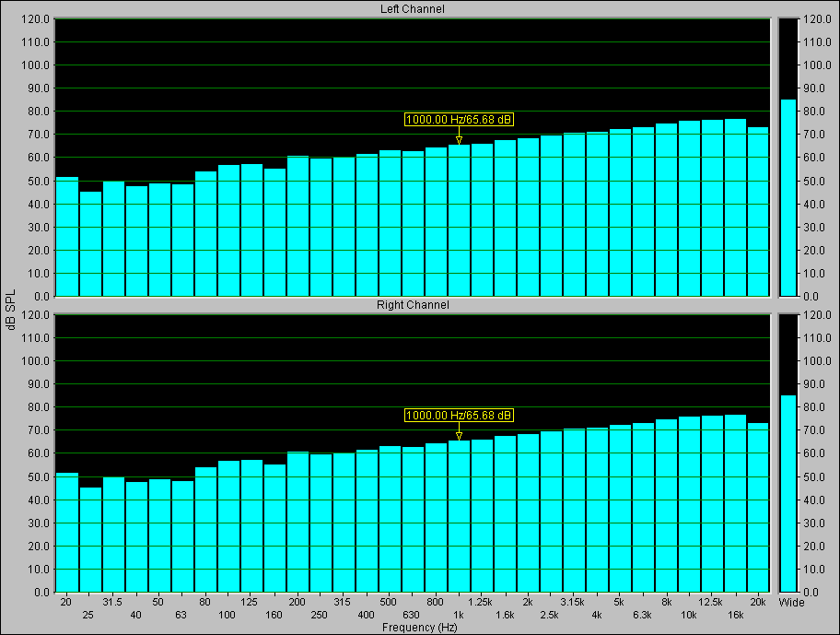Click the 400 frequency axis label
This screenshot has height=635, width=840.
click(x=366, y=615)
